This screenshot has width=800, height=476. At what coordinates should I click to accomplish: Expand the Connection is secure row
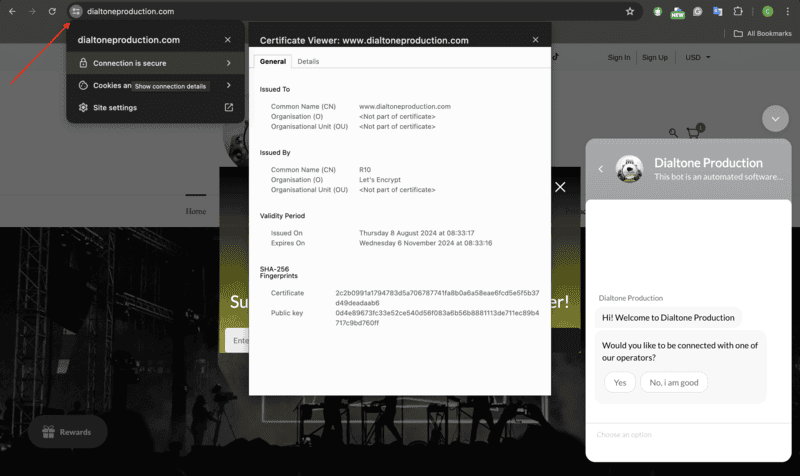pos(228,63)
